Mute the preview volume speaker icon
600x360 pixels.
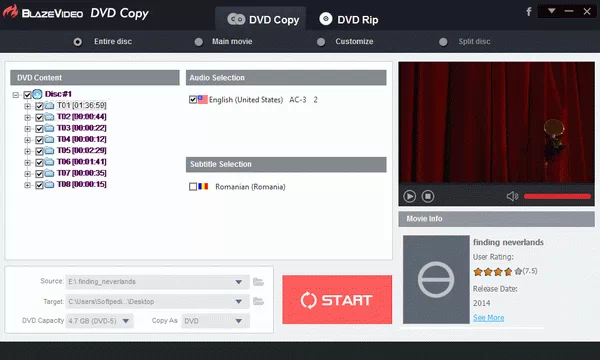tap(512, 196)
